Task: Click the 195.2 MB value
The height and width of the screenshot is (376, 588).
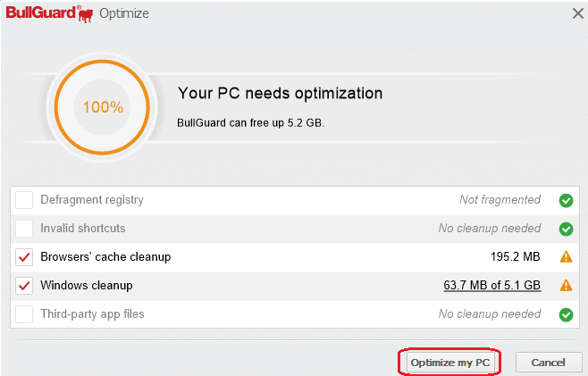Action: (516, 257)
